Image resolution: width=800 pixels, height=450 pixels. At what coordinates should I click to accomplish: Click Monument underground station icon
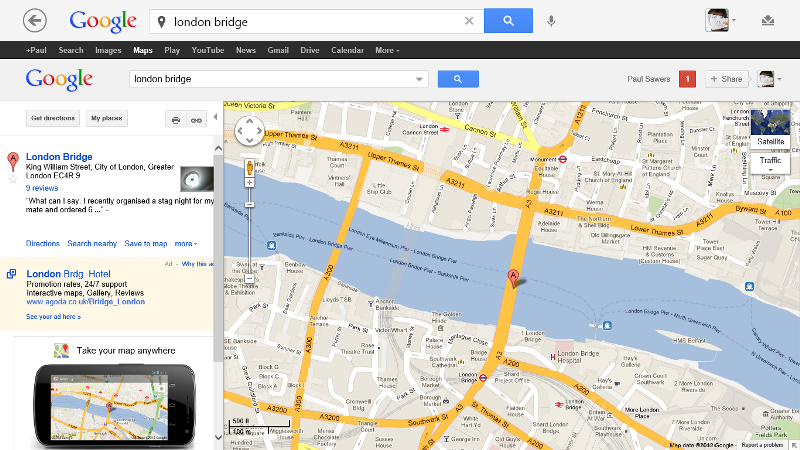(x=562, y=159)
